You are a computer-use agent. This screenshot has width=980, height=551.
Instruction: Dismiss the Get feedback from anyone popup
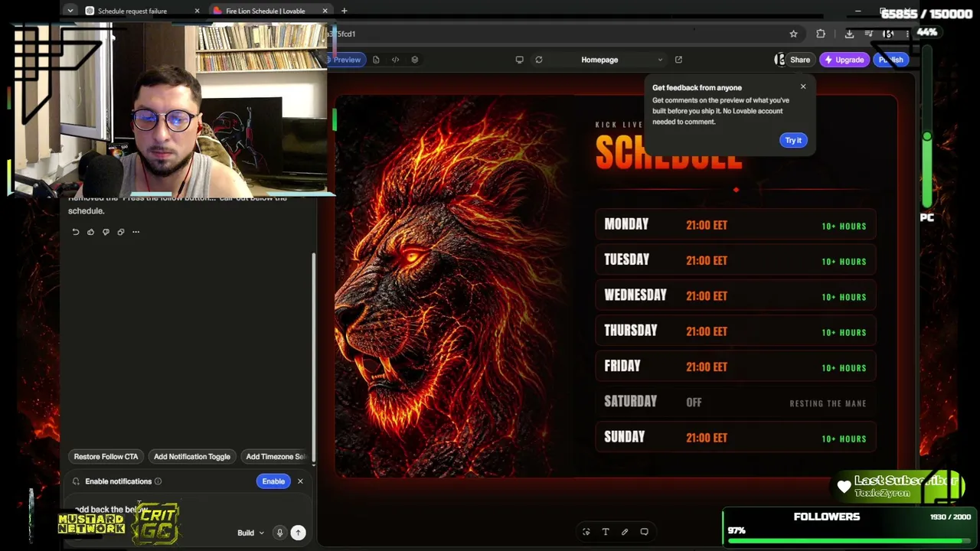pyautogui.click(x=803, y=86)
